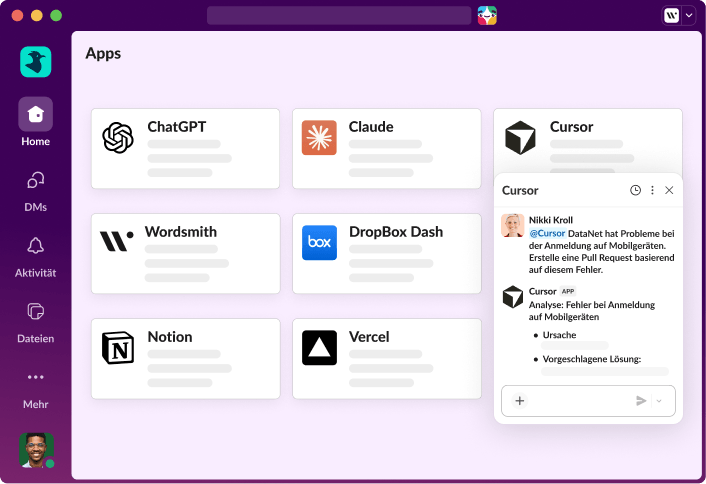Open the ChatGPT app card title
Screen dimensions: 706x484
(176, 127)
